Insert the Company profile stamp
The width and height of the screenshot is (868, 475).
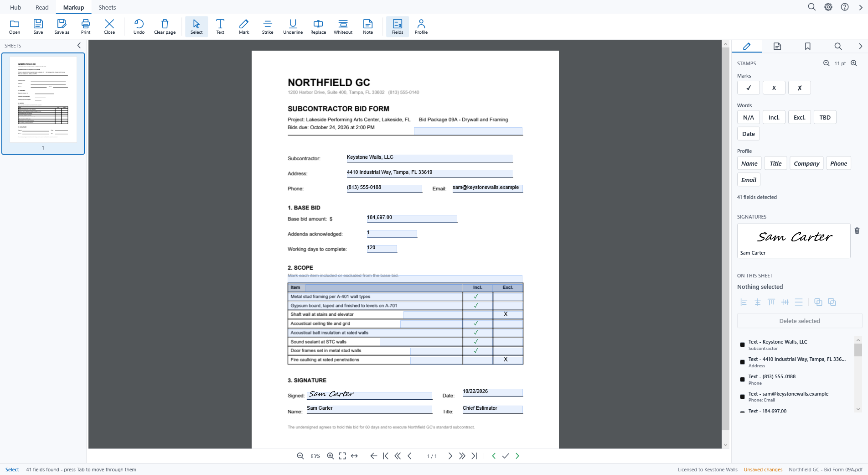tap(806, 163)
